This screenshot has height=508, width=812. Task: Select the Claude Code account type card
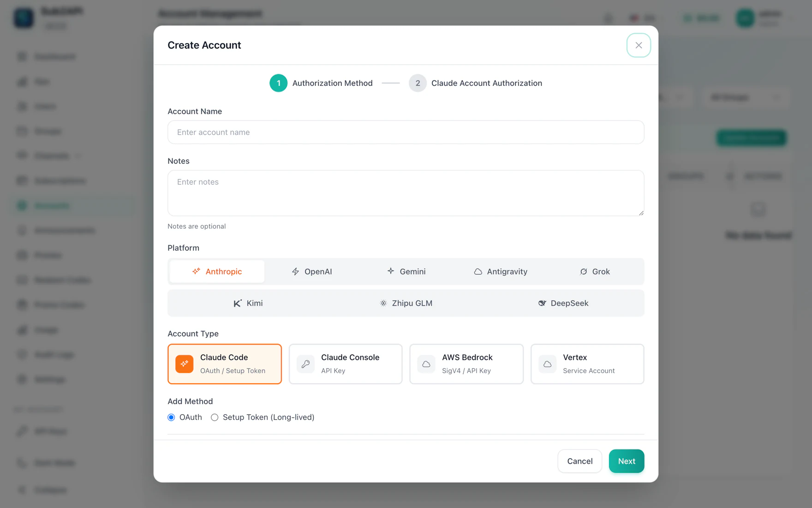pyautogui.click(x=225, y=364)
